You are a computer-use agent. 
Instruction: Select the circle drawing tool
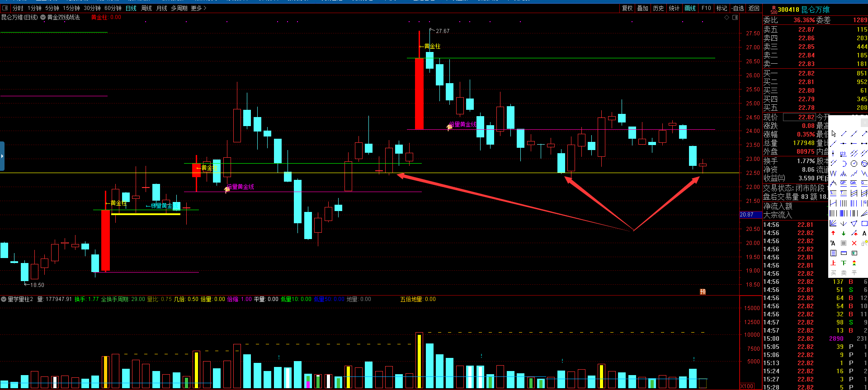coord(854,164)
